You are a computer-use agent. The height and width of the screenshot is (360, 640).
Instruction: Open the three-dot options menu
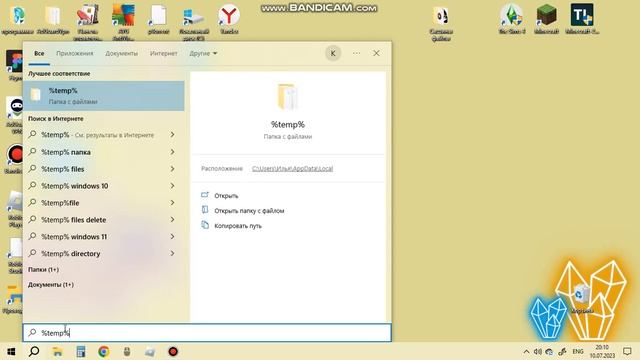356,53
